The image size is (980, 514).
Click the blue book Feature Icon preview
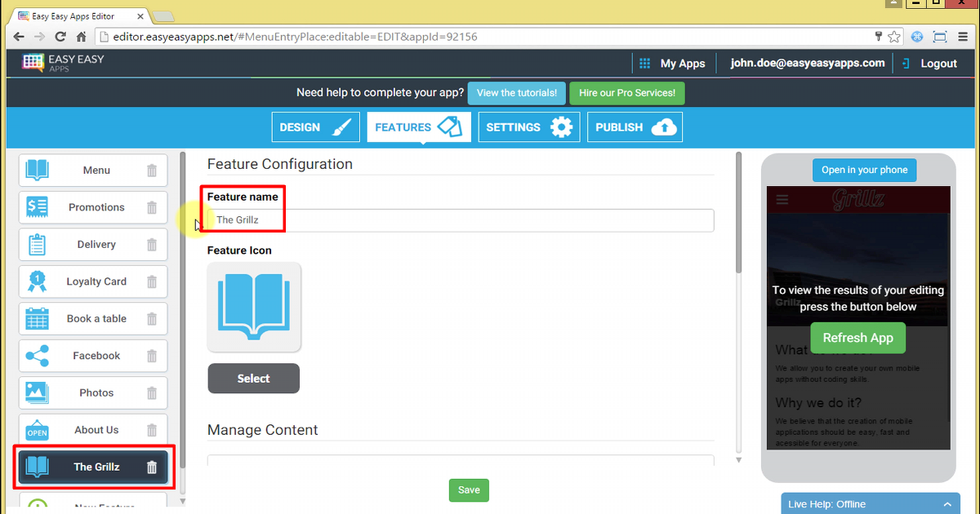tap(254, 307)
